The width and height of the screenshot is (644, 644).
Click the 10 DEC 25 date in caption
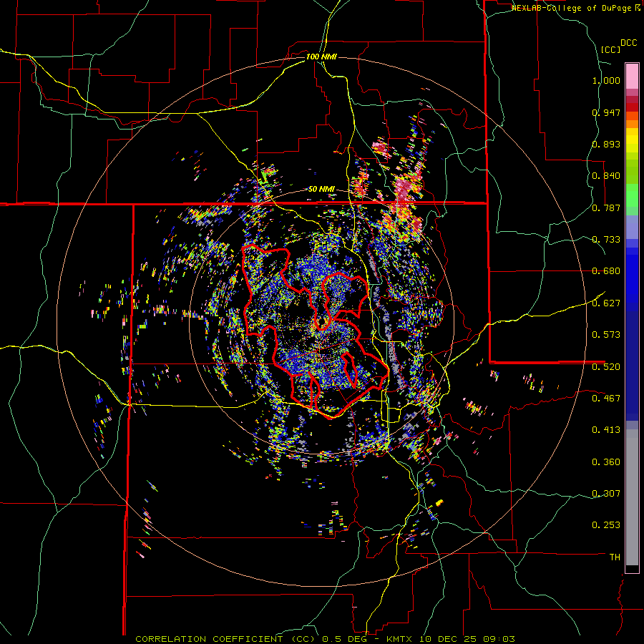(447, 639)
